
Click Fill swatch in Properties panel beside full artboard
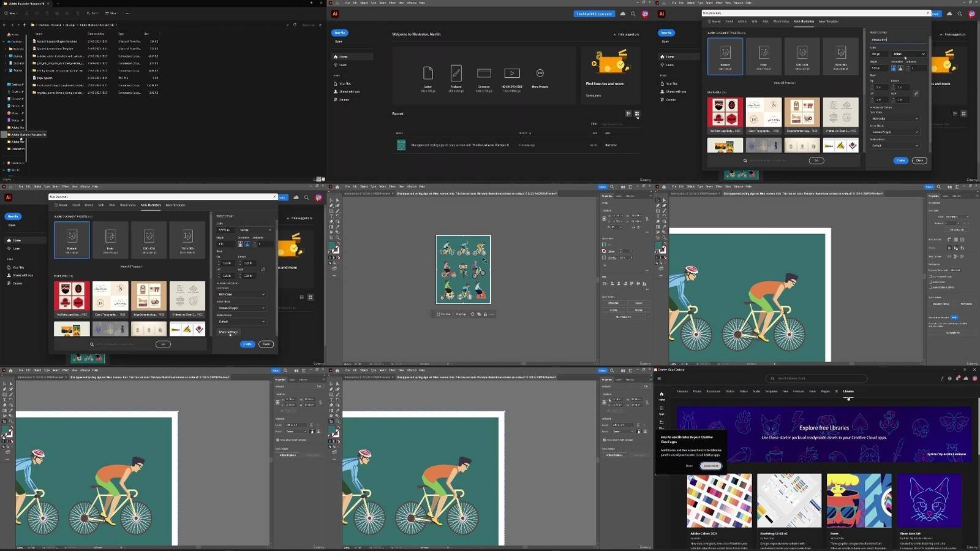click(x=604, y=244)
